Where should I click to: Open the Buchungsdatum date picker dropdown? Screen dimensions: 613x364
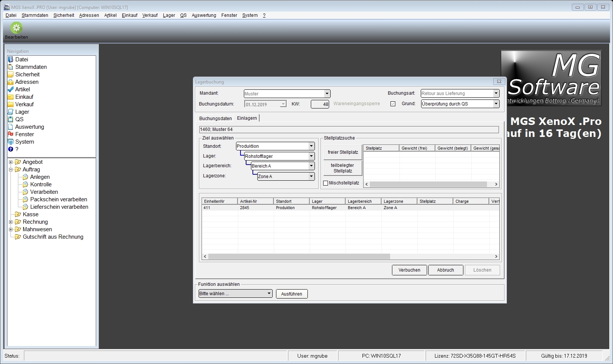283,104
